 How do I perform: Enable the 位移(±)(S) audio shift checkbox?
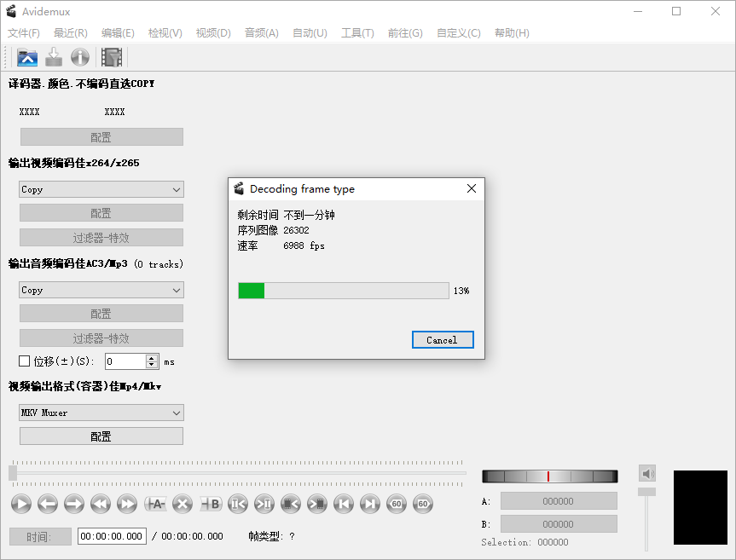pos(25,361)
